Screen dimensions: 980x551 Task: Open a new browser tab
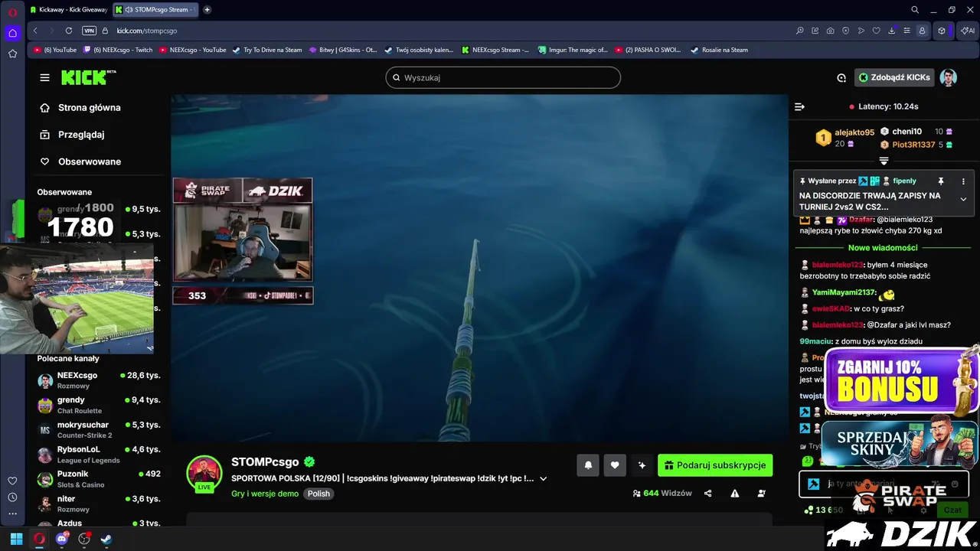207,10
